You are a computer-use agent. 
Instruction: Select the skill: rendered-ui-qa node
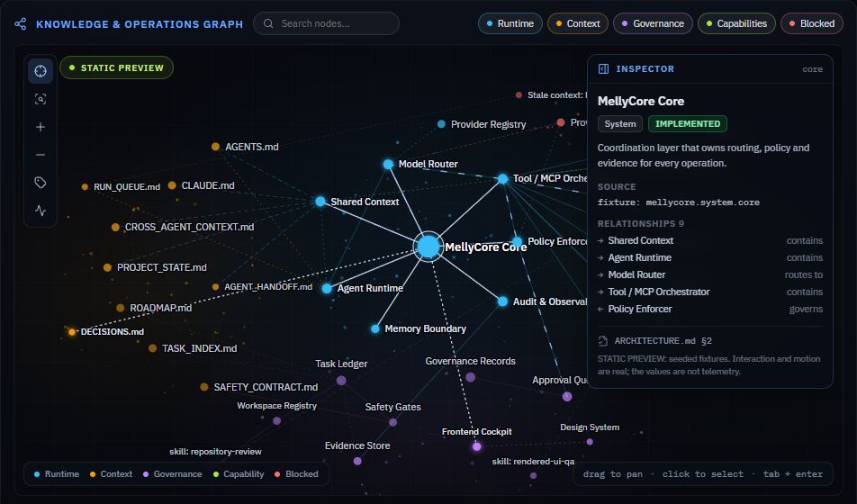click(533, 475)
